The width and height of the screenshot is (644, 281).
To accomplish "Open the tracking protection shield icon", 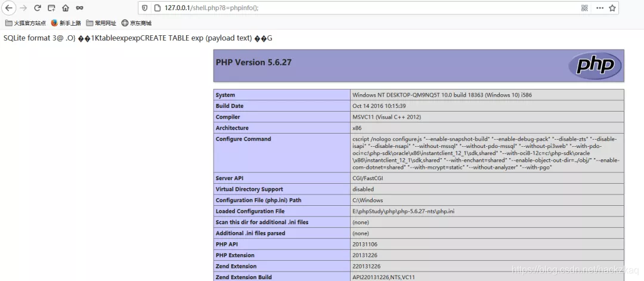I will [144, 8].
